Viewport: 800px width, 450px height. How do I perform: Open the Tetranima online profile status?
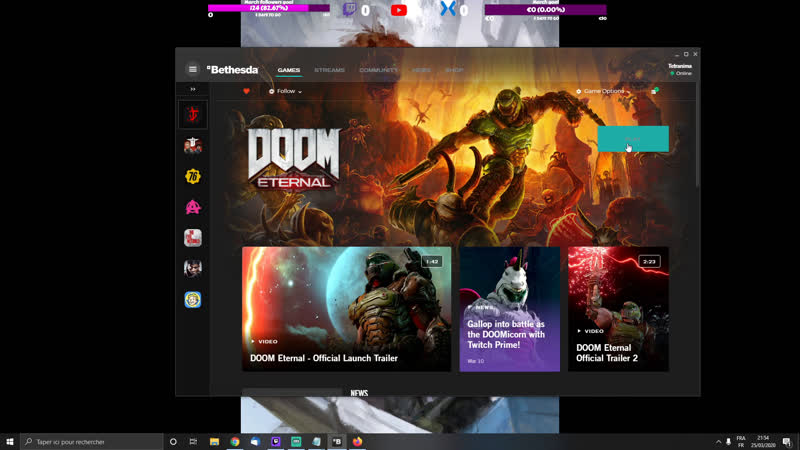(x=680, y=70)
